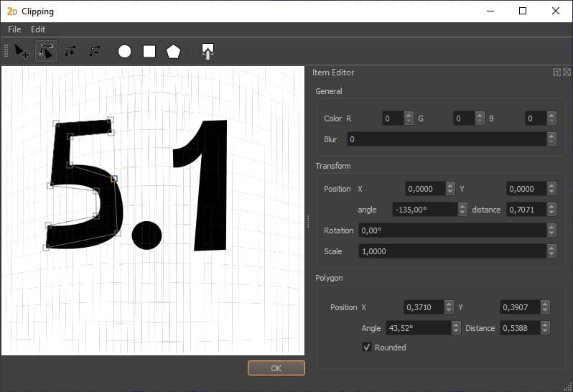
Task: Choose the remove point tool
Action: 95,51
